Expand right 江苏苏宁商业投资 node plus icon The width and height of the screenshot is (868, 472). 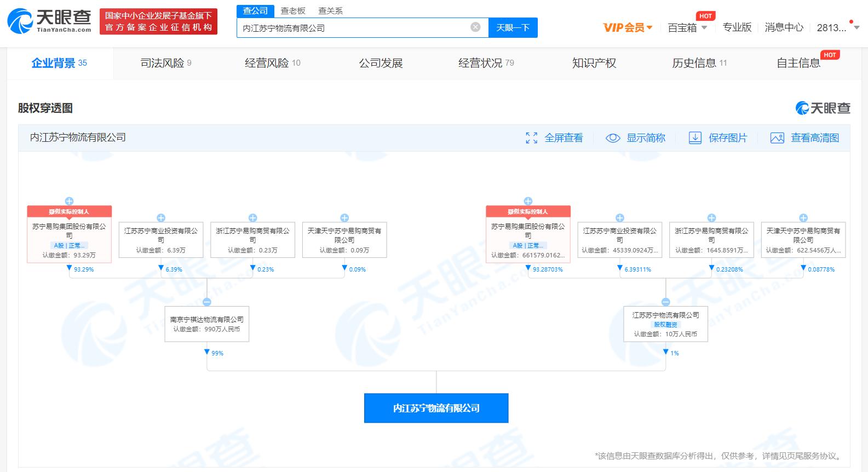(620, 218)
